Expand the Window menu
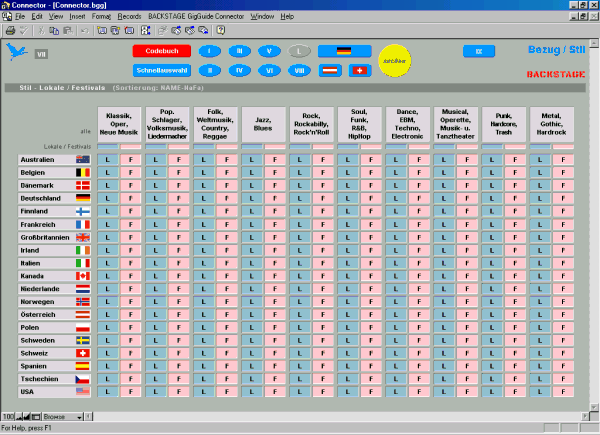The width and height of the screenshot is (600, 435). (262, 17)
